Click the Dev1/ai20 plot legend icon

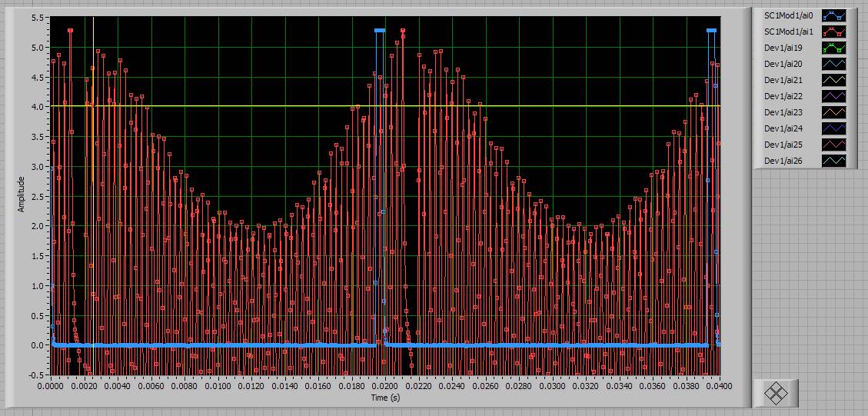(833, 65)
